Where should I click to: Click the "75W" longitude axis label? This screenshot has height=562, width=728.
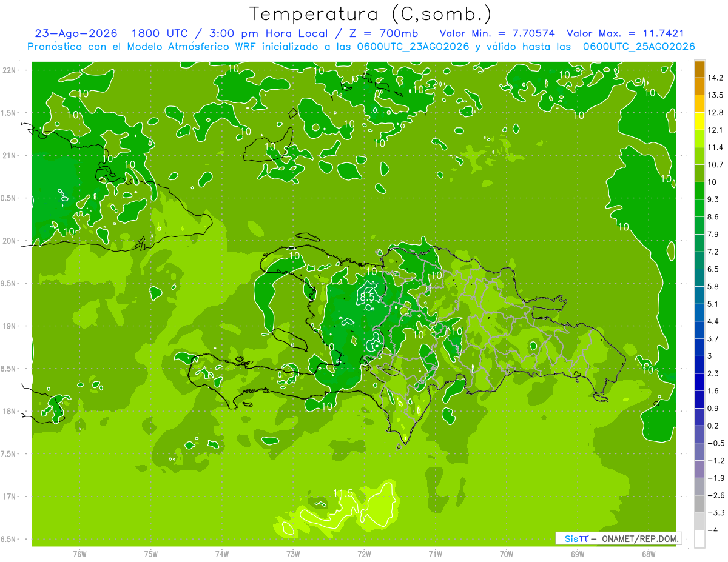[x=151, y=554]
